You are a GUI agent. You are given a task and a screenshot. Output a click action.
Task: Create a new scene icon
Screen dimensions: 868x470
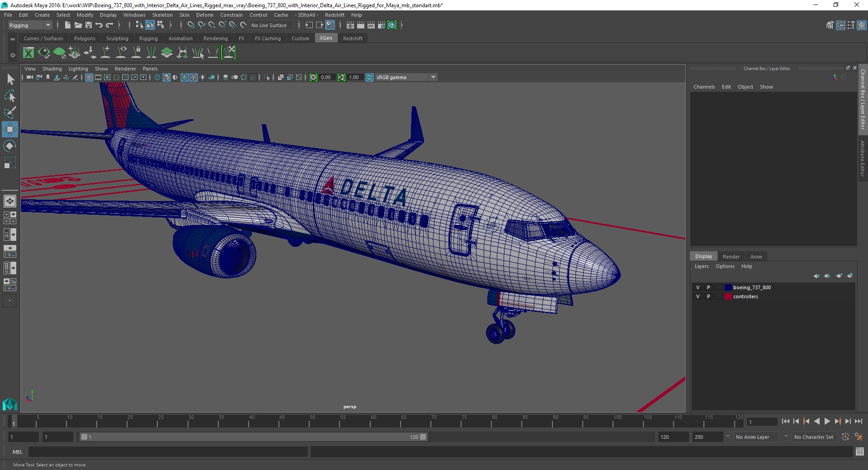[67, 25]
